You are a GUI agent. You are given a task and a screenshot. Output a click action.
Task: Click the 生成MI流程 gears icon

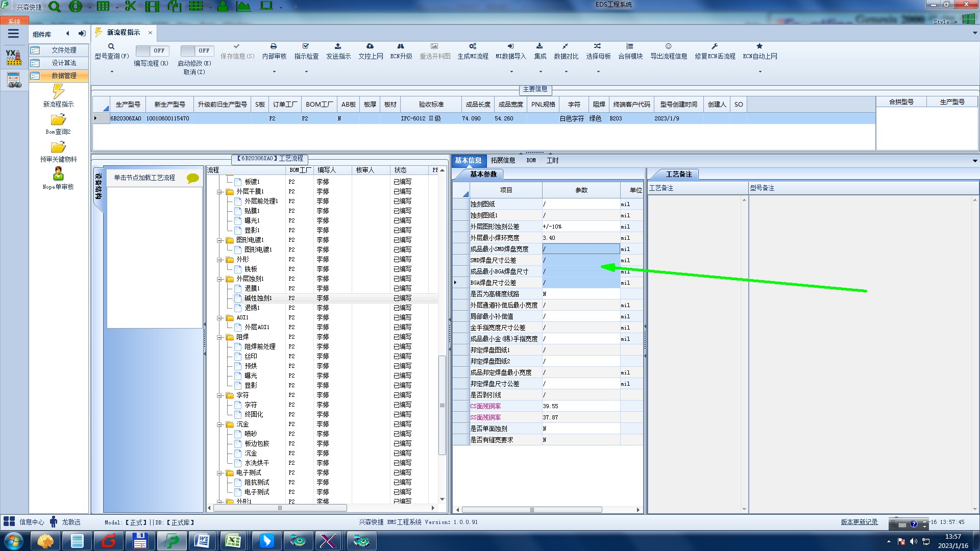(473, 46)
